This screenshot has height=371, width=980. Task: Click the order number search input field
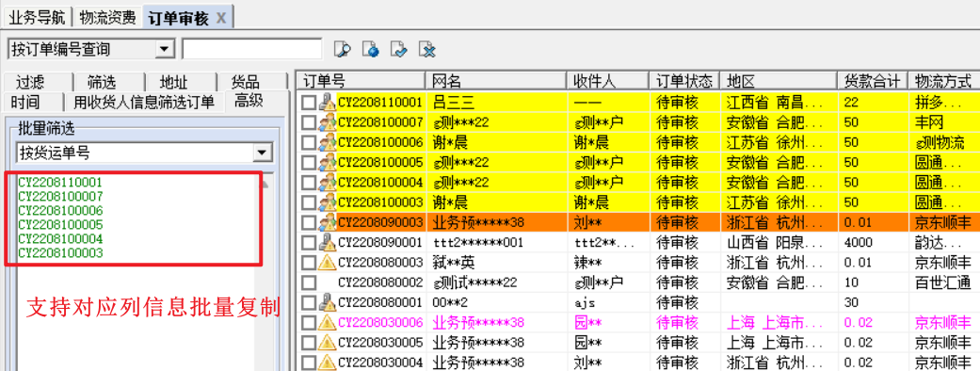point(252,49)
